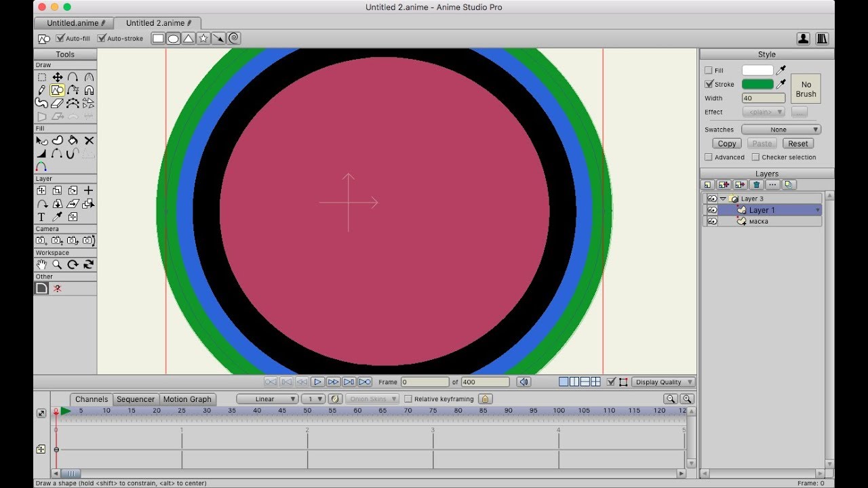Start playback with the Play button
Screen dimensions: 868x488
coord(317,382)
